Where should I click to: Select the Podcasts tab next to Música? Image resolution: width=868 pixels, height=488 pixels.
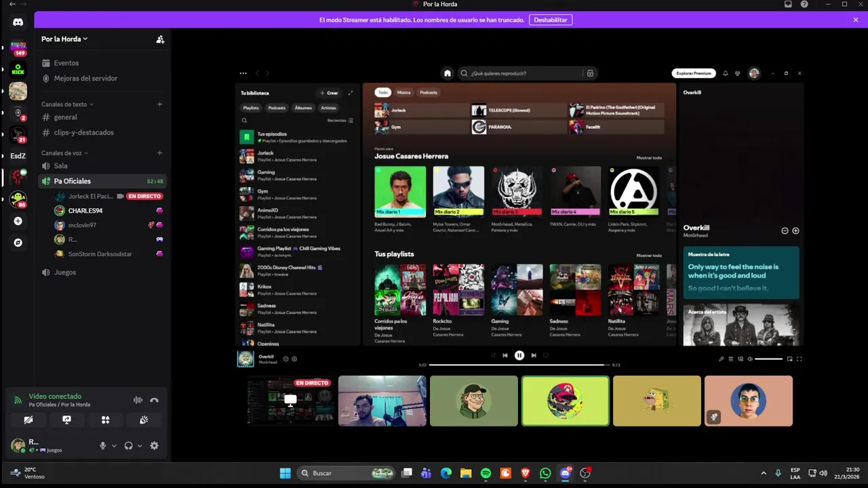click(428, 92)
